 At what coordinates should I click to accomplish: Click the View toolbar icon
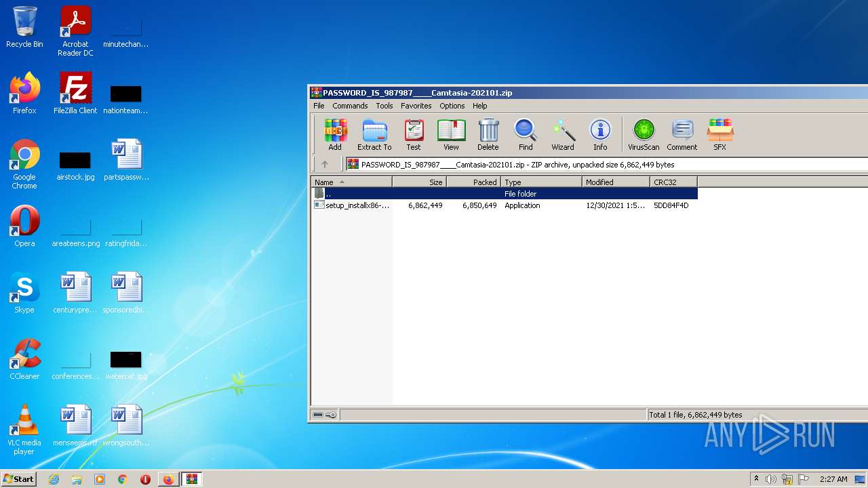[x=451, y=134]
